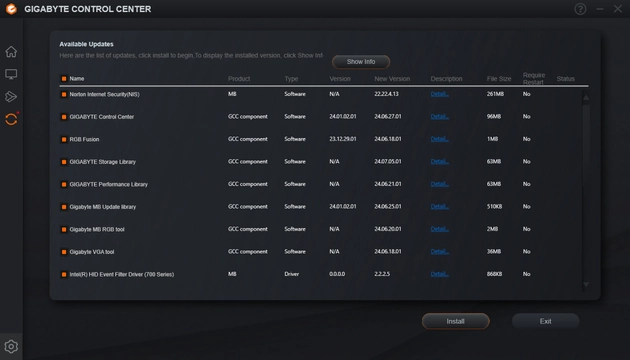This screenshot has width=630, height=360.
Task: Open Detail link for RGB Fusion
Action: [x=440, y=139]
